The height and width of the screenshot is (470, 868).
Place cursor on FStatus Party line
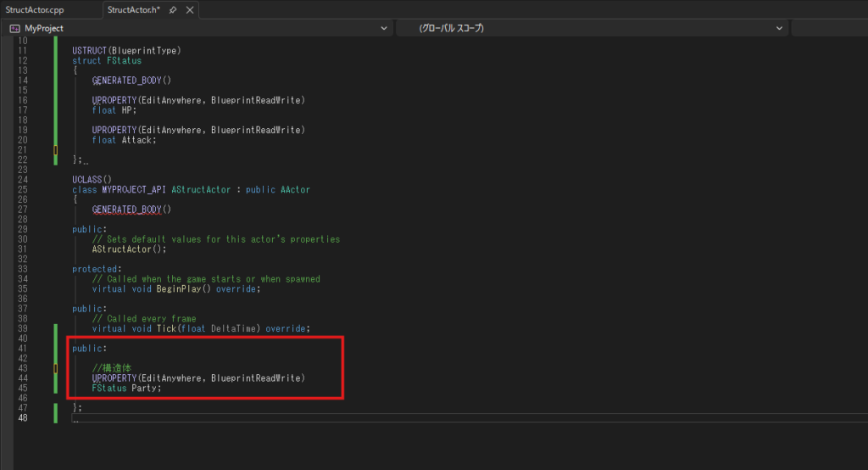pos(126,388)
